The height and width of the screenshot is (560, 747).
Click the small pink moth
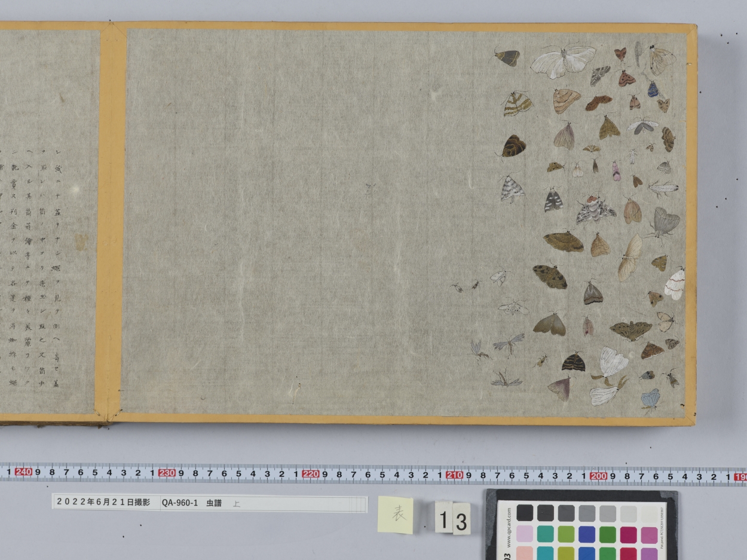coord(616,171)
